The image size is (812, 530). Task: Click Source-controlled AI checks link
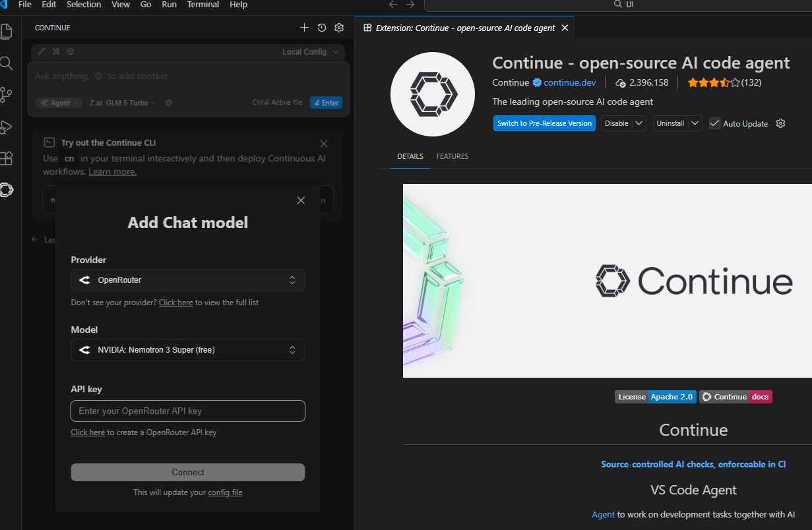(x=693, y=464)
